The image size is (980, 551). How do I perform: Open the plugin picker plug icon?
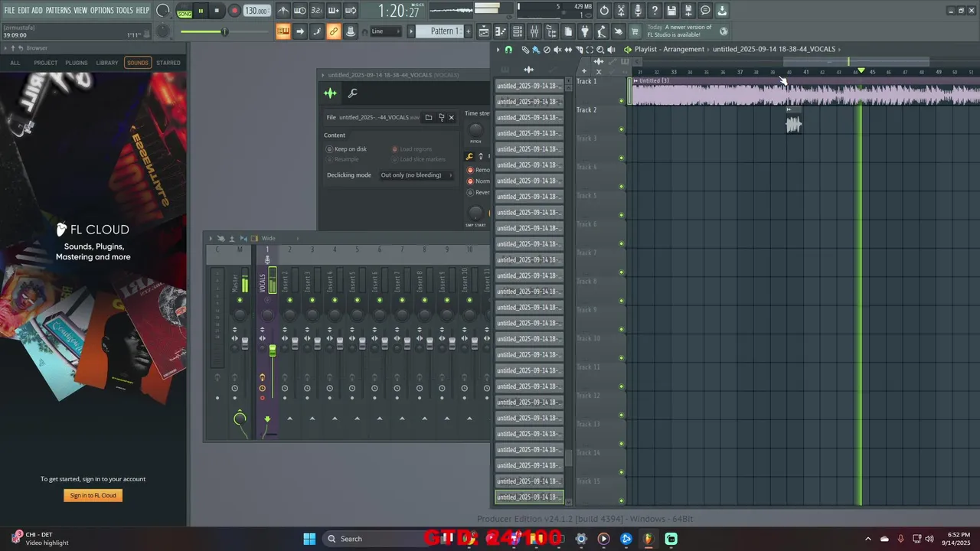[585, 31]
